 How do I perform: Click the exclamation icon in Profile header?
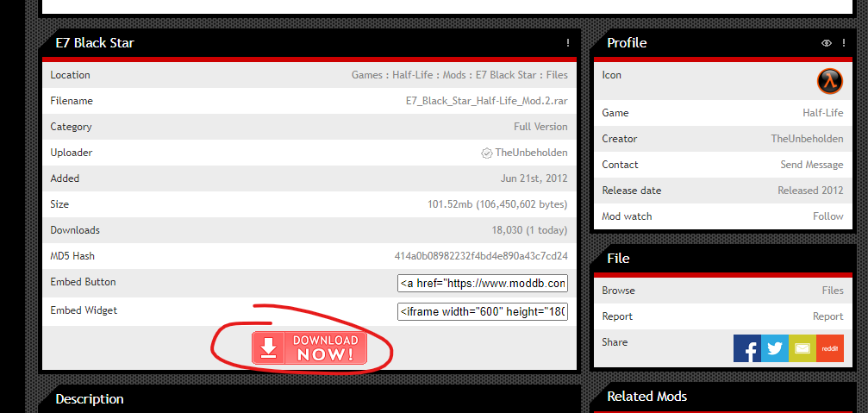[844, 42]
